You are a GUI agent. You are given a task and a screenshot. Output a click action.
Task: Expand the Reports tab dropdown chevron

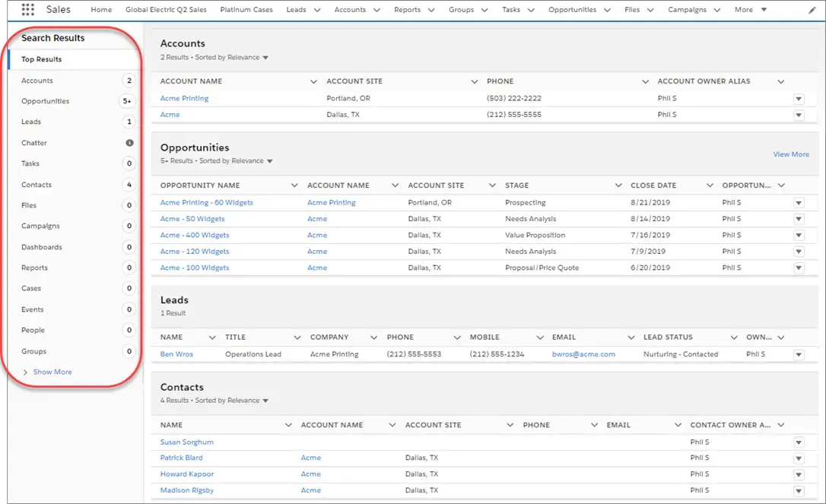point(431,10)
